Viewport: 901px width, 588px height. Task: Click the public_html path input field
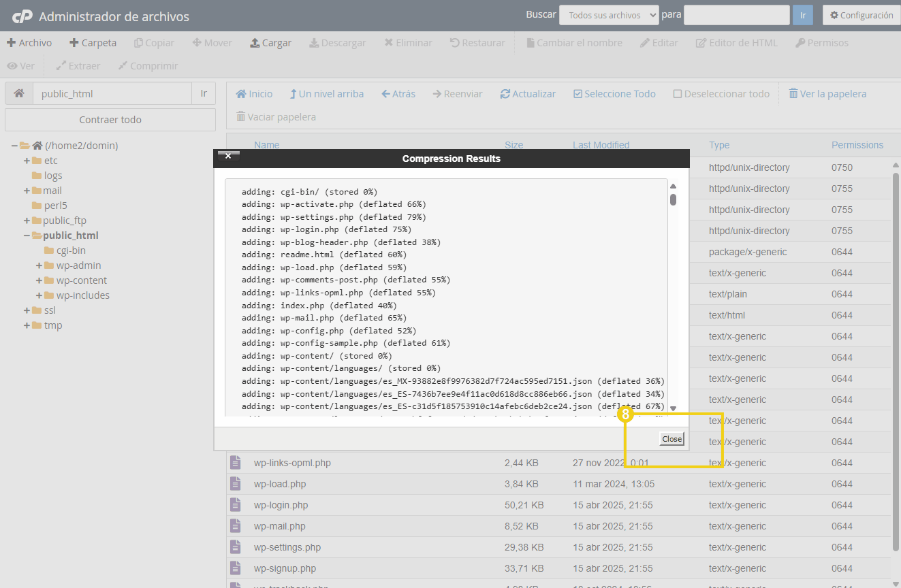click(x=112, y=94)
